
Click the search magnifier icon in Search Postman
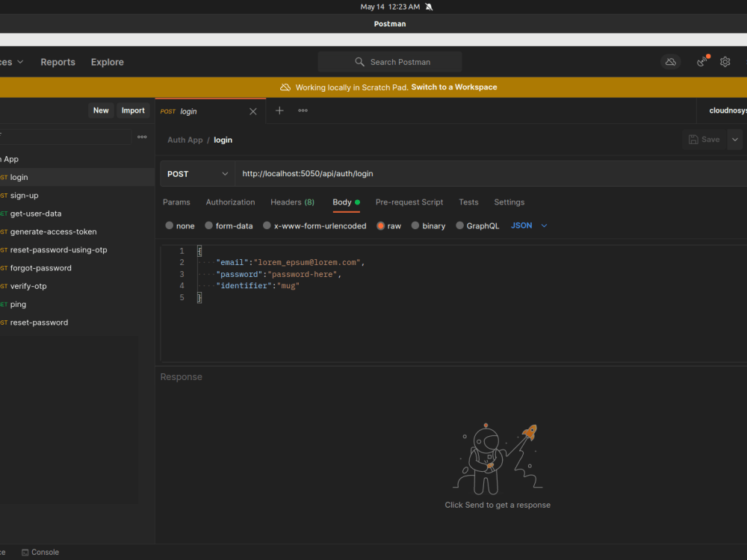(x=360, y=62)
